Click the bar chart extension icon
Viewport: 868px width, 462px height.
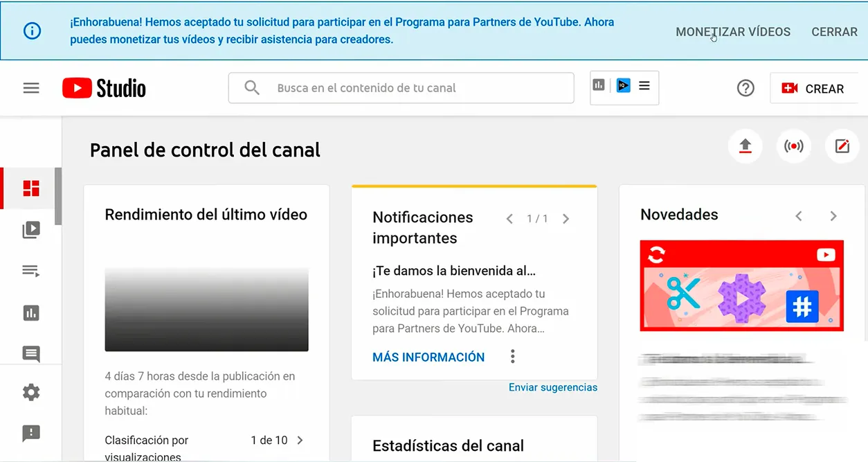pyautogui.click(x=599, y=85)
